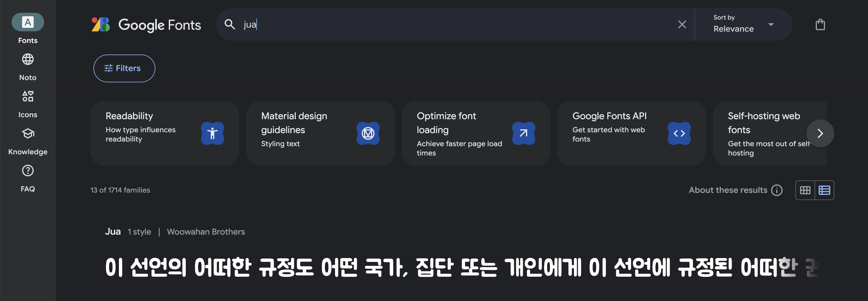Click the Material design M icon
Viewport: 868px width, 301px height.
pos(368,133)
